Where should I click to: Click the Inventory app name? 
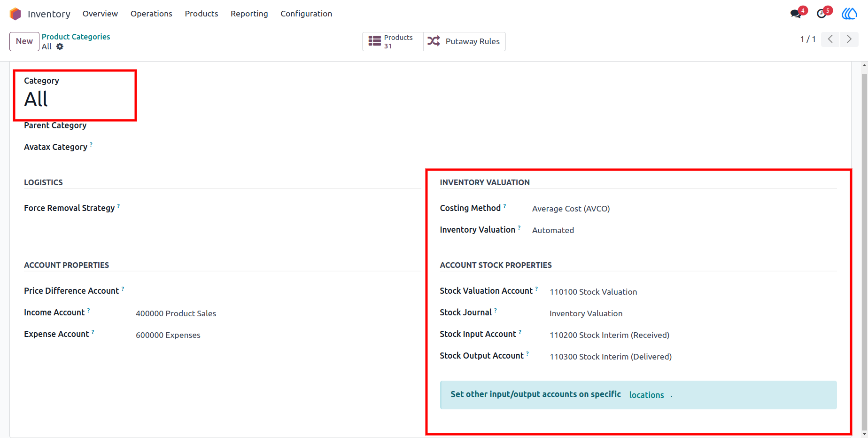pos(49,14)
